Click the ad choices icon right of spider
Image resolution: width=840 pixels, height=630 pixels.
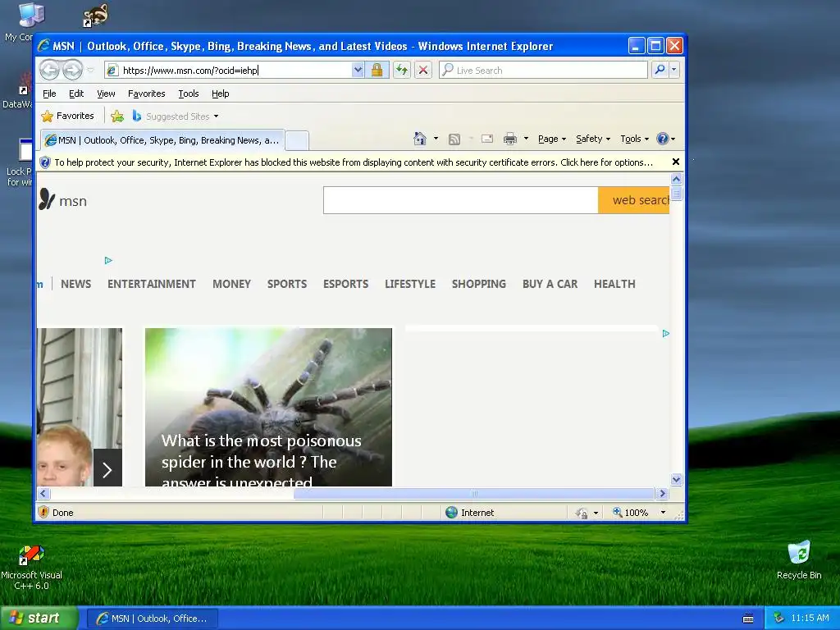coord(666,333)
